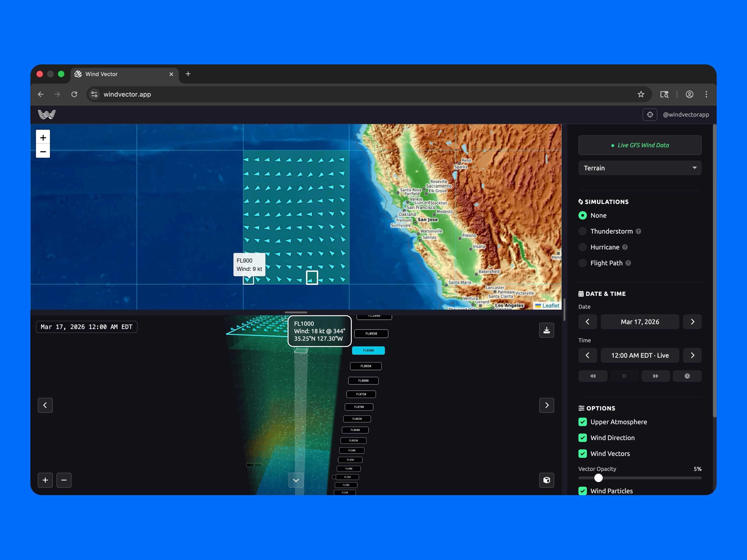The image size is (747, 560).
Task: Select the FL0950 flight level label
Action: coord(371,333)
